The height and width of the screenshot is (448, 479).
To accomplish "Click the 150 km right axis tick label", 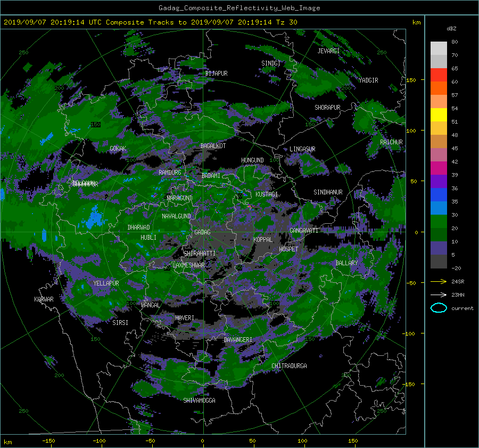I will coord(411,80).
